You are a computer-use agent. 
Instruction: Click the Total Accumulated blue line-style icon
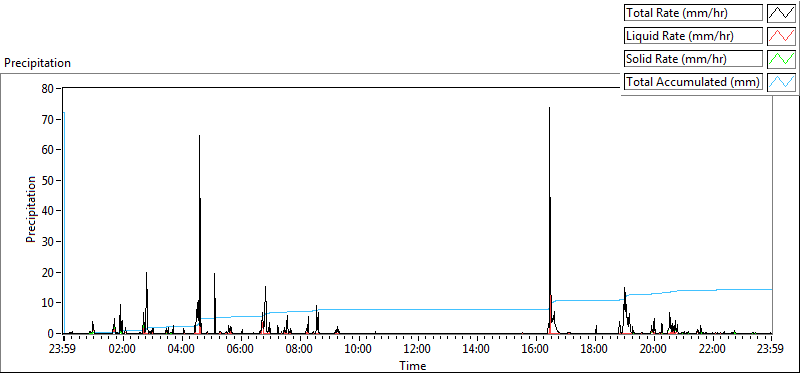click(x=782, y=82)
